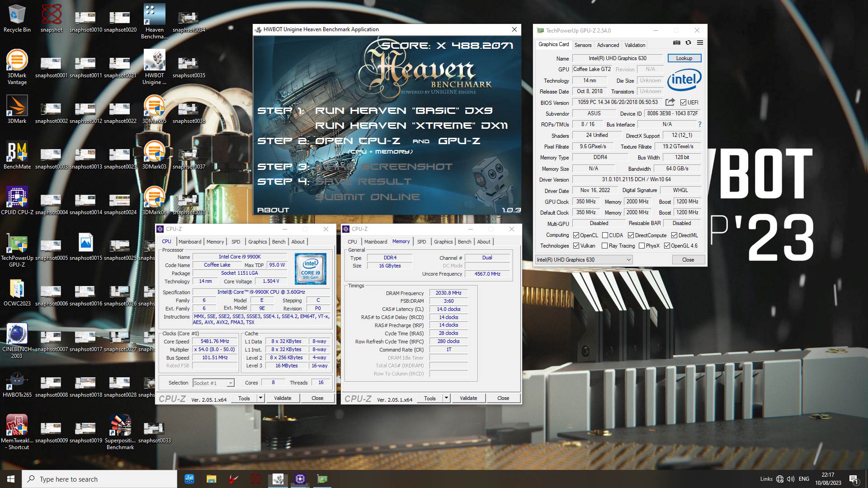Select the snapshot desktop icon with red logo
This screenshot has width=868, height=488.
pyautogui.click(x=52, y=19)
